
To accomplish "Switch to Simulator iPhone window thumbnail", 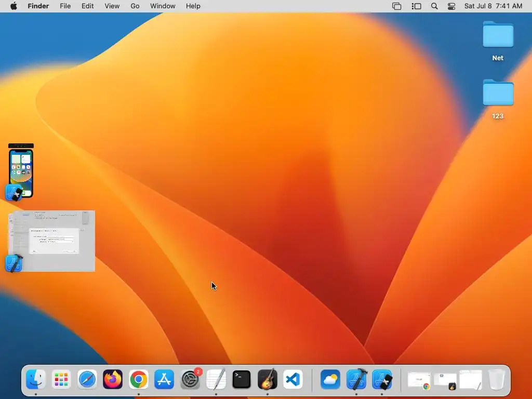I will [21, 170].
